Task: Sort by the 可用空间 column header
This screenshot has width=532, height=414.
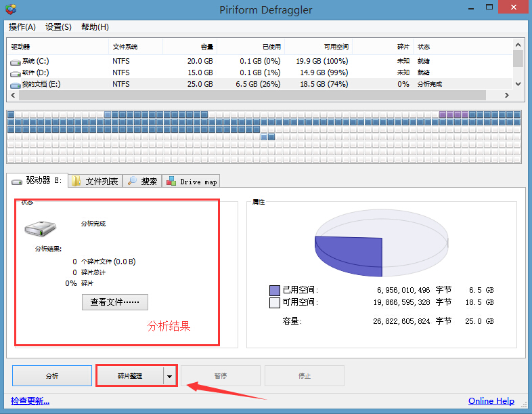Action: (319, 47)
